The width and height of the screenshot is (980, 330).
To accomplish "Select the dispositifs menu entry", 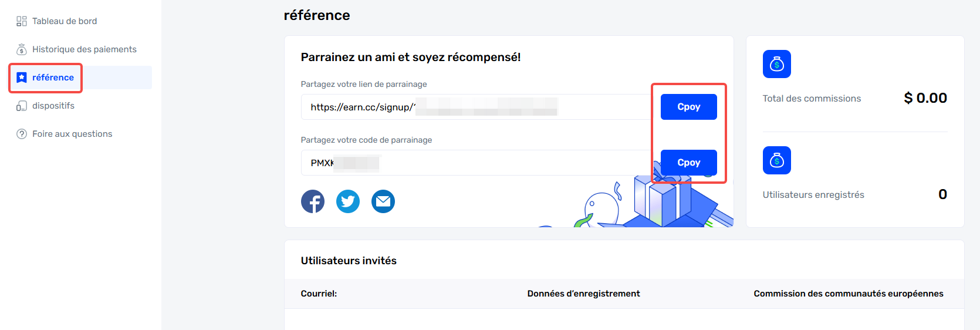I will [53, 106].
